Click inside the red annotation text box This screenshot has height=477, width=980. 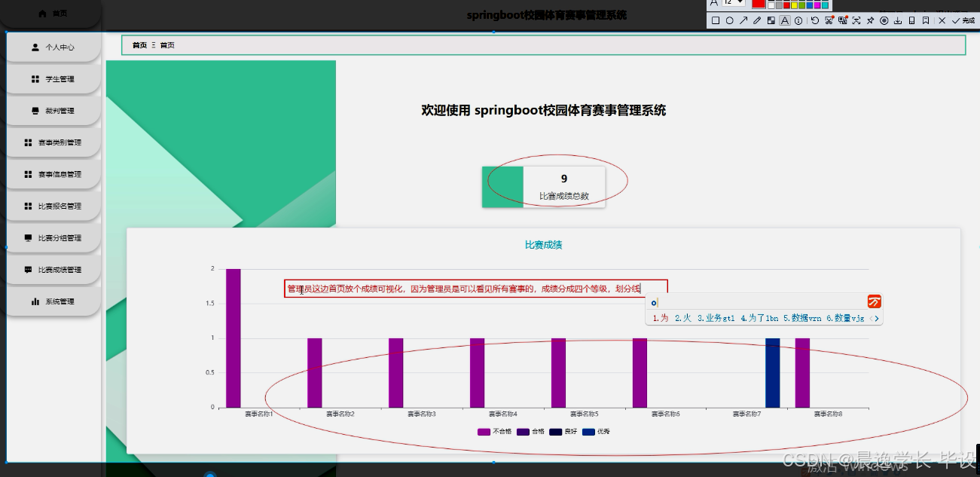coord(475,289)
